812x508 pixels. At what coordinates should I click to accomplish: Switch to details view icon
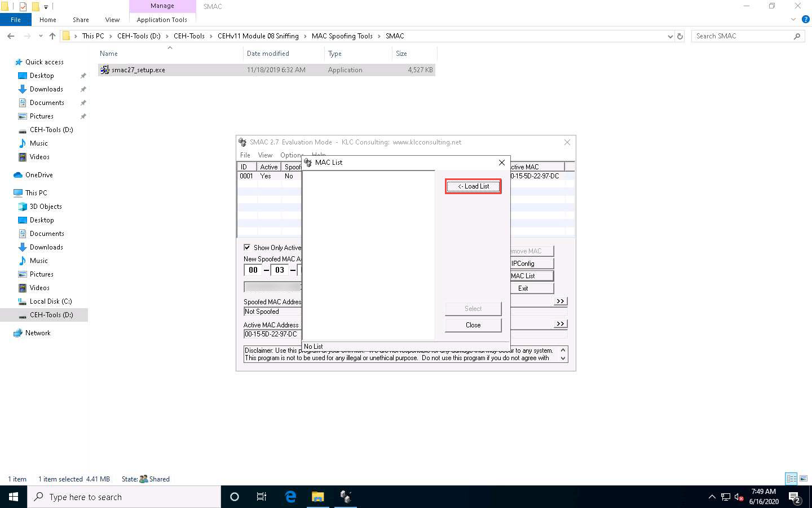coord(791,479)
